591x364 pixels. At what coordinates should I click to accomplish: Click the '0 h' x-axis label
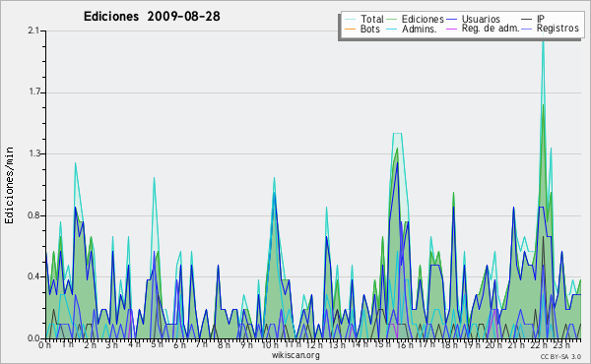(x=45, y=345)
